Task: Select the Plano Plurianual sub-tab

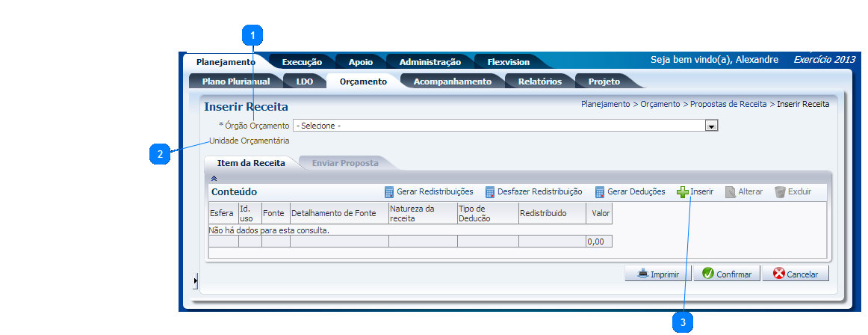Action: coord(231,82)
